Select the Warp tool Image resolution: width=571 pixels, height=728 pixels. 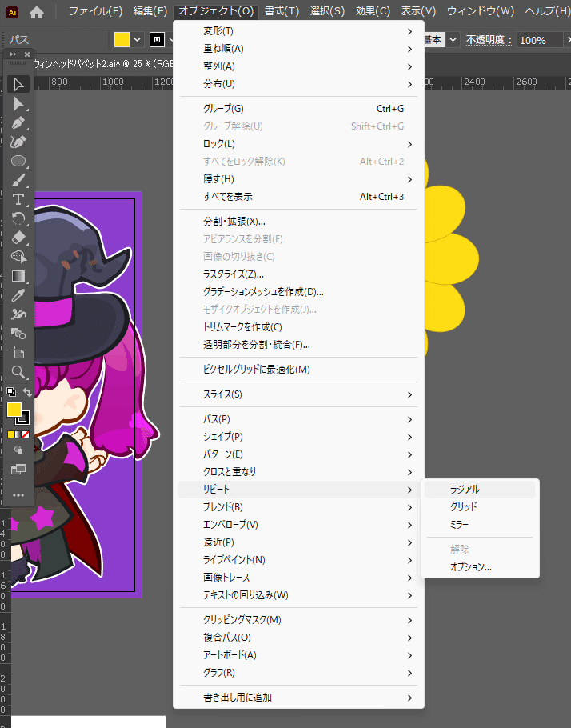tap(18, 314)
